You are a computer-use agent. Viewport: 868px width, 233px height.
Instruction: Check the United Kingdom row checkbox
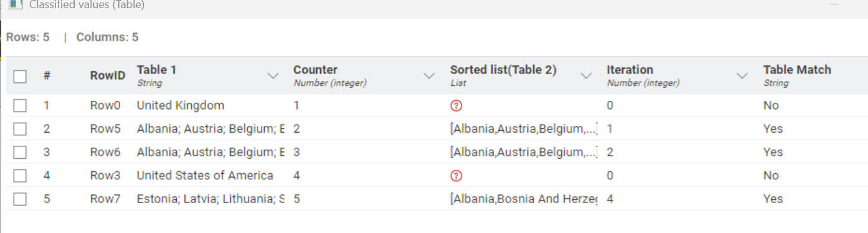point(20,106)
